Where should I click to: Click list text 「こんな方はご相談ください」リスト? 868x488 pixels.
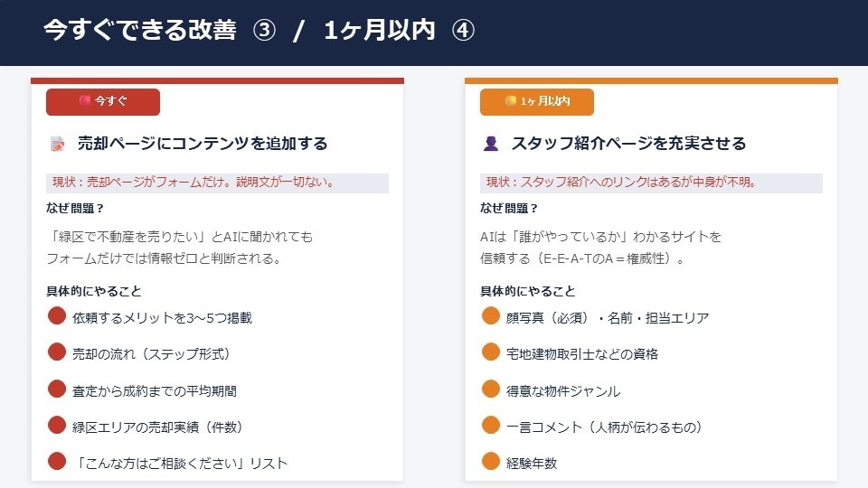pos(180,463)
